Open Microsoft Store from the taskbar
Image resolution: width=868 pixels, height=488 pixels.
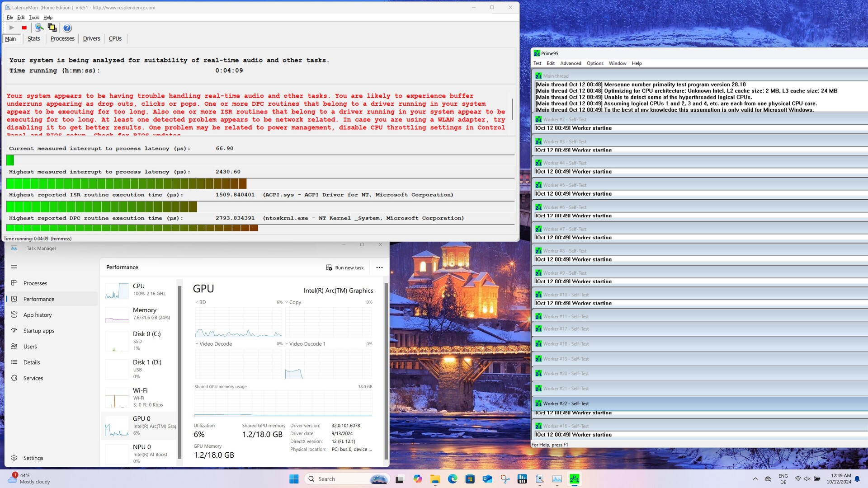(470, 479)
